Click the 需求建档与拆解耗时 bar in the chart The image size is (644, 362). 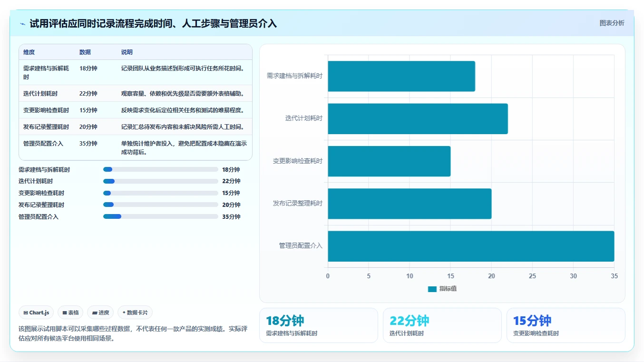point(401,76)
